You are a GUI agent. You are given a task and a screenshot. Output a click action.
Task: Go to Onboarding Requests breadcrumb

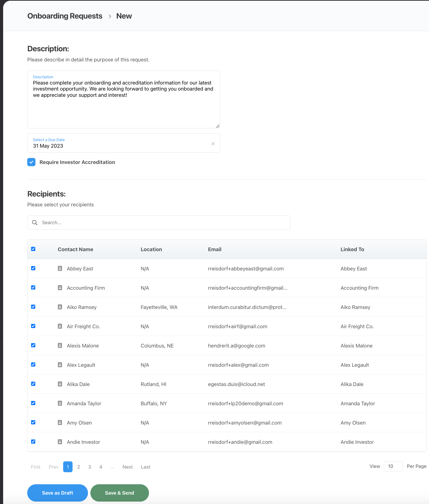[x=65, y=16]
